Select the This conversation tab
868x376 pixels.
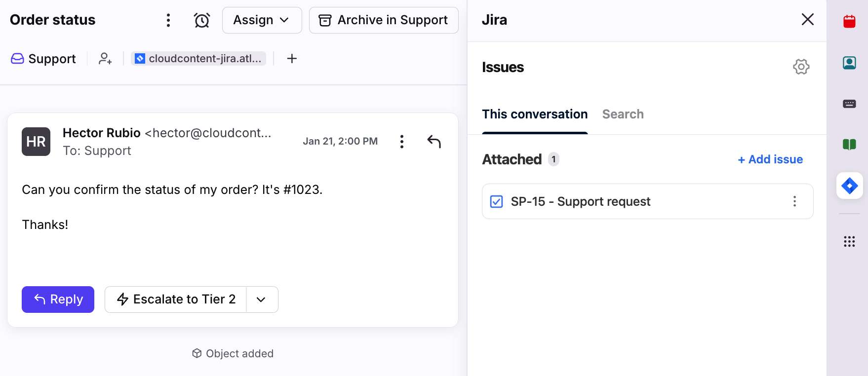tap(535, 114)
